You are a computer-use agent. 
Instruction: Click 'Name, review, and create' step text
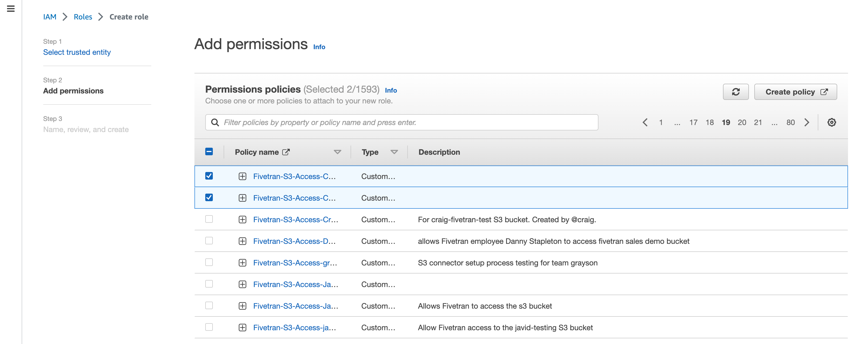point(86,129)
